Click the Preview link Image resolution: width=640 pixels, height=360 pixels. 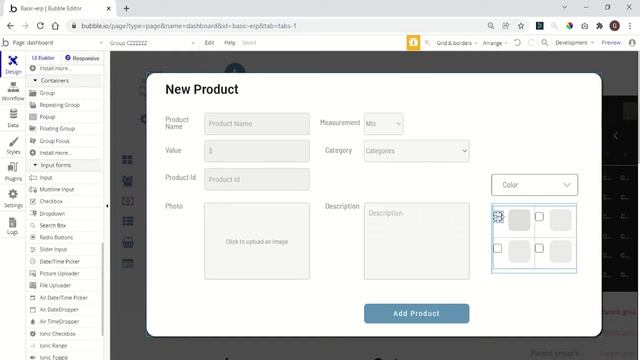pos(611,42)
